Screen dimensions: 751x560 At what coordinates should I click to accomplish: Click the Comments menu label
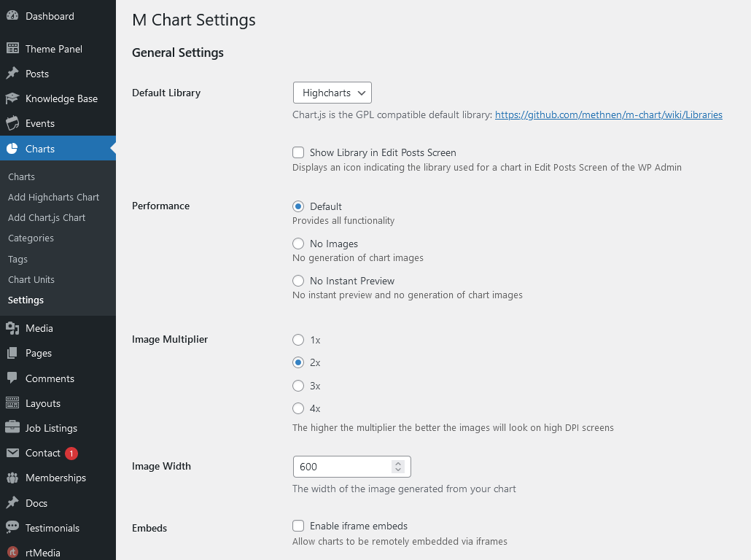click(x=50, y=378)
